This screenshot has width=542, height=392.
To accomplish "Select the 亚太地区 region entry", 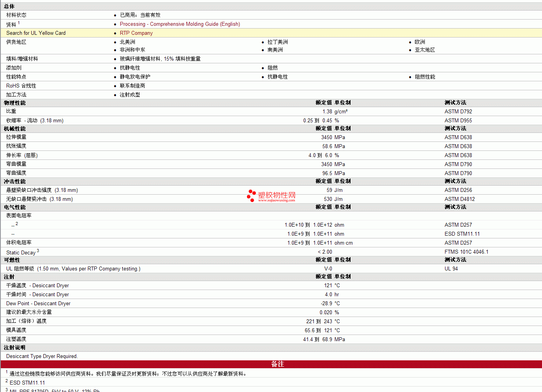I will tap(425, 50).
